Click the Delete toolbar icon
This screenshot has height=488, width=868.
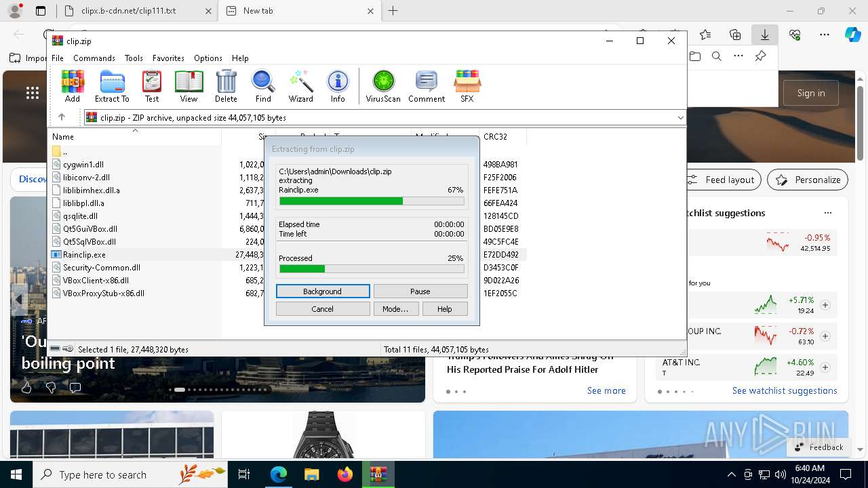226,86
